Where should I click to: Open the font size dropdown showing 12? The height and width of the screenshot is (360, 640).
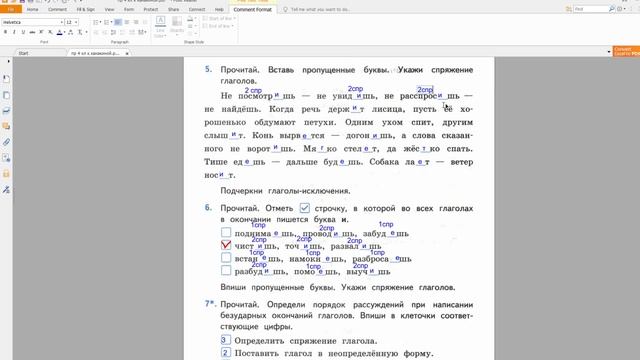(76, 22)
